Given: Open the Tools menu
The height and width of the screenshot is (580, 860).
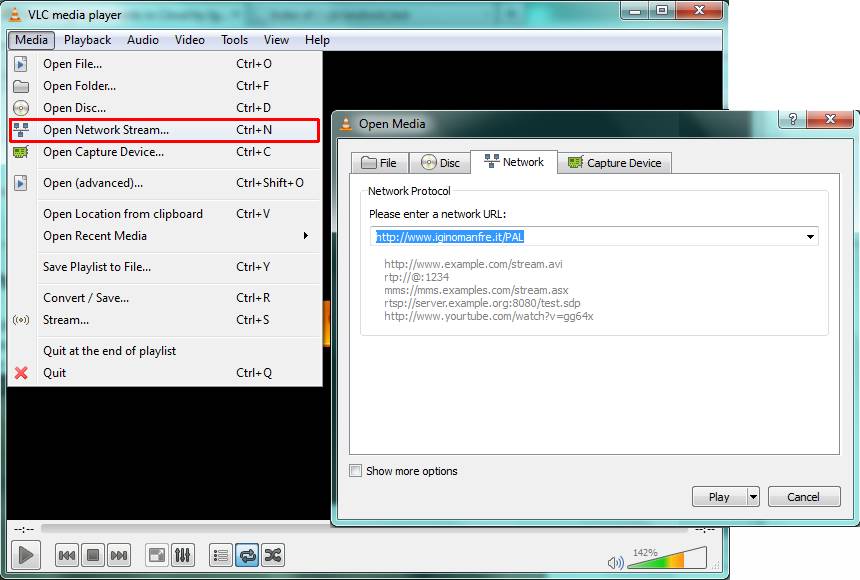Looking at the screenshot, I should click(235, 40).
